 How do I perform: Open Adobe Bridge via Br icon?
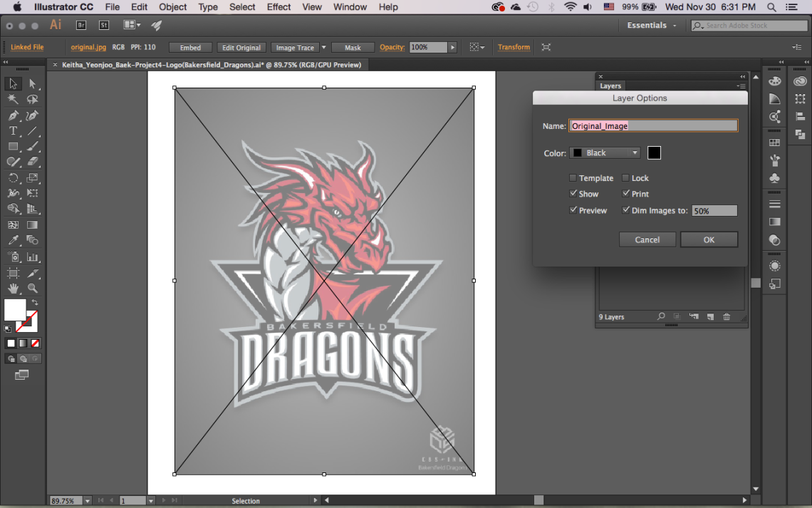coord(80,25)
